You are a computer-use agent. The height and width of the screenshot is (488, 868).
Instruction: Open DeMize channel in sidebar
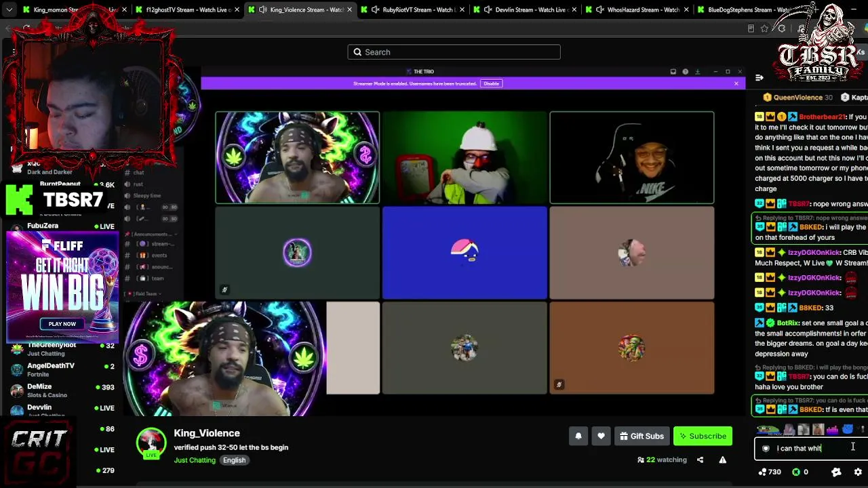tap(62, 390)
